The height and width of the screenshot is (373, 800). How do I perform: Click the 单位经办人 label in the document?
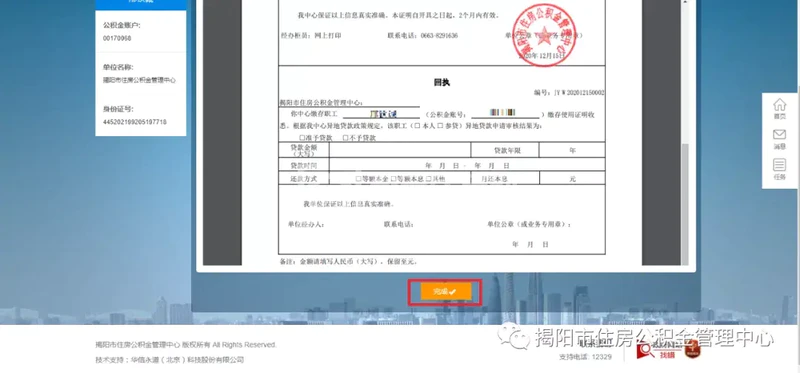[306, 224]
